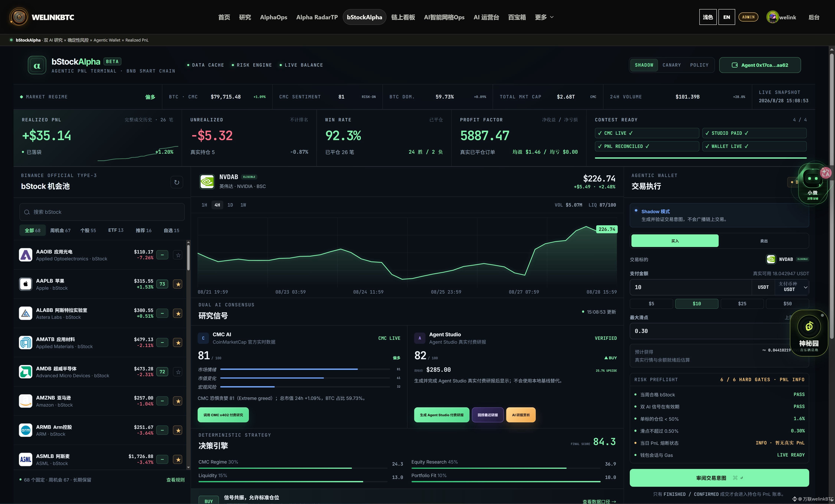Open AlphaOps in the top navigation
The width and height of the screenshot is (835, 504).
click(x=274, y=17)
